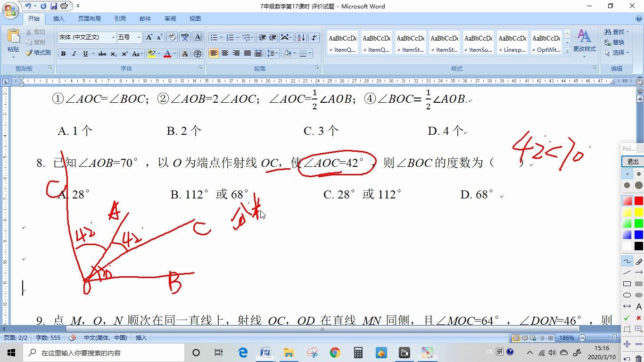This screenshot has height=362, width=644.
Task: Click the zoom slider handle in status bar
Action: pyautogui.click(x=614, y=338)
